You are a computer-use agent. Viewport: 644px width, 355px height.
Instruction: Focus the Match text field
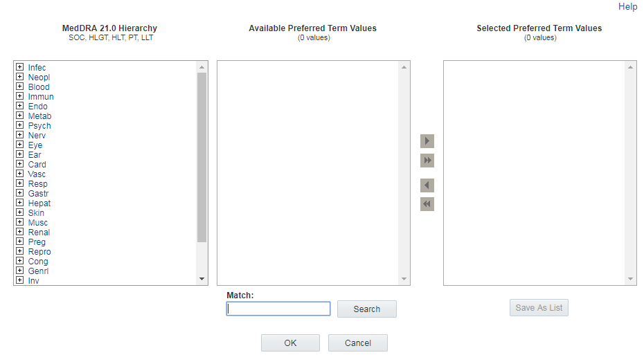[x=278, y=309]
